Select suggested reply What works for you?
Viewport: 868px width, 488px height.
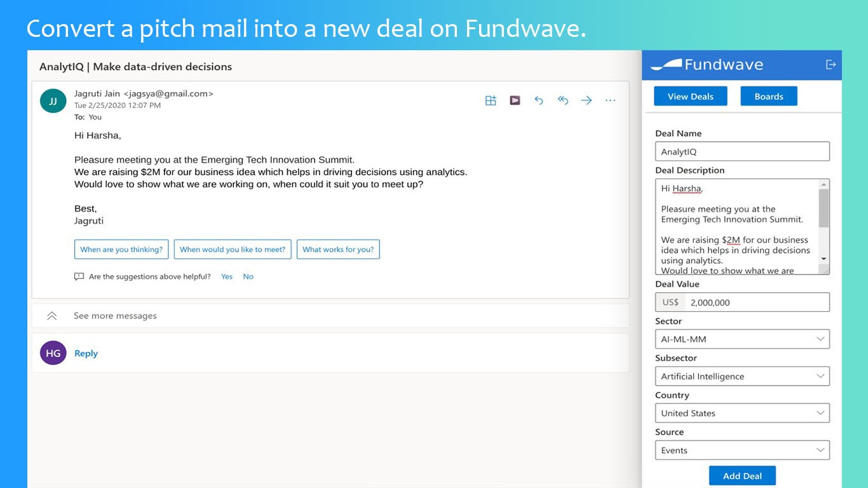pyautogui.click(x=338, y=249)
